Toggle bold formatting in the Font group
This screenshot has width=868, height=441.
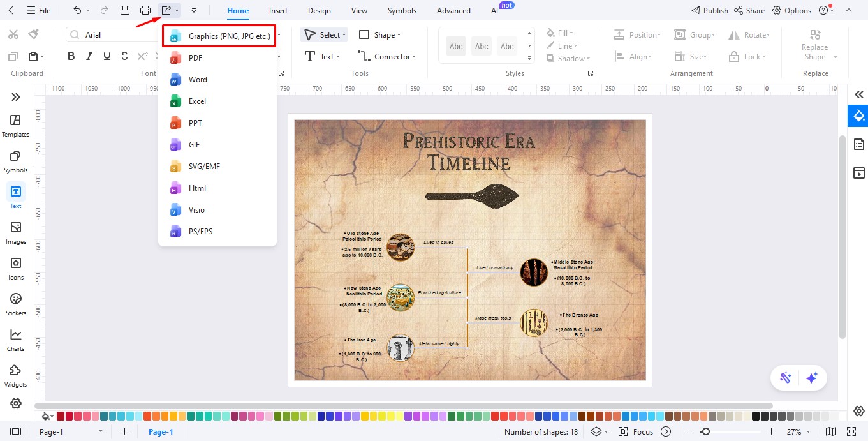tap(71, 56)
